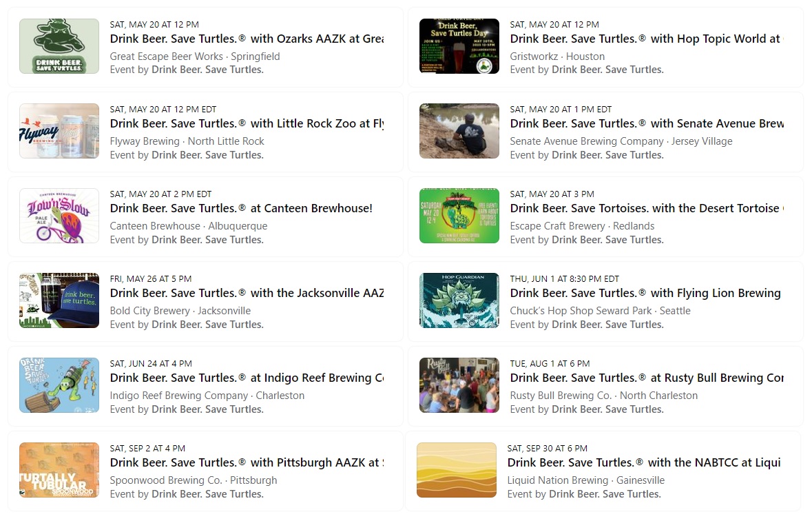Screen dimensions: 812x521
Task: Click the 'SAT, MAY 20 AT 3 PM' date
Action: tap(552, 194)
